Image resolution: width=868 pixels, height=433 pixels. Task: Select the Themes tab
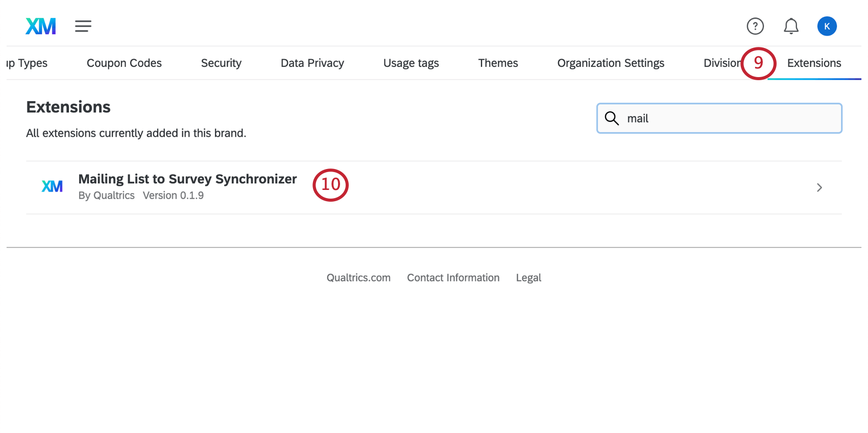click(498, 63)
